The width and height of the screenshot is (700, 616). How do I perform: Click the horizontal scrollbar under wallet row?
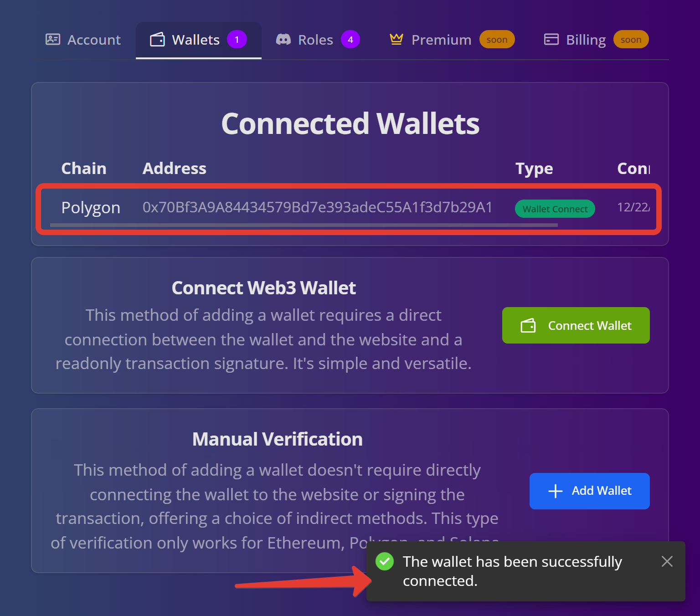click(304, 225)
